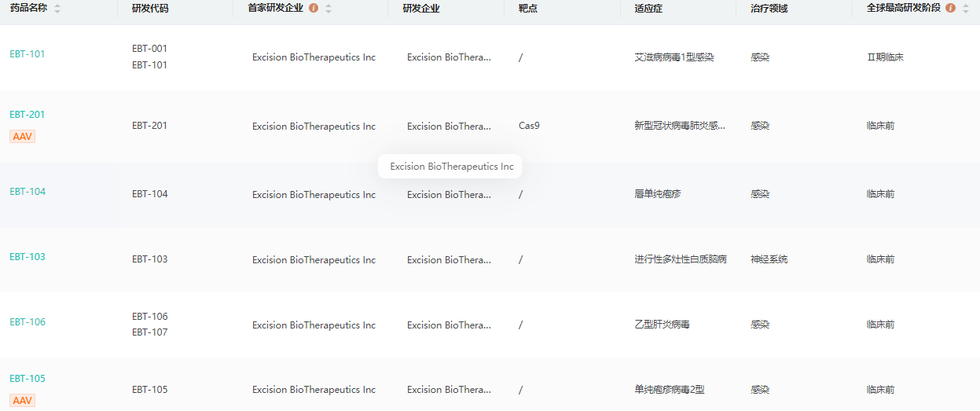Open drug link EBT-101
This screenshot has height=411, width=980.
point(28,54)
